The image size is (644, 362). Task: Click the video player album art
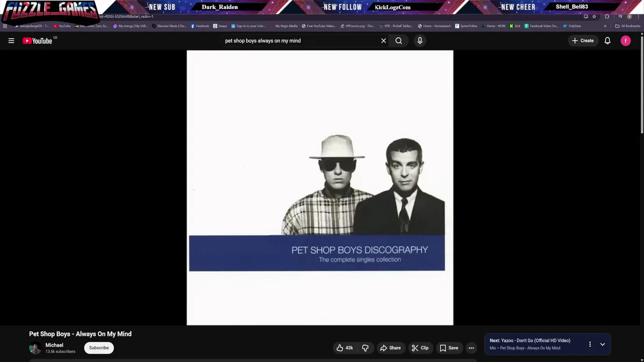pyautogui.click(x=320, y=188)
